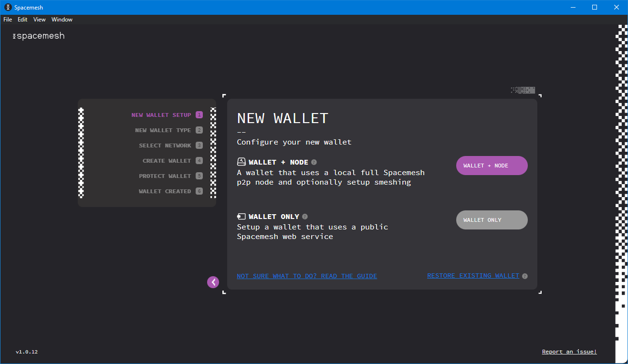628x364 pixels.
Task: Close the Spacemesh window
Action: pos(617,7)
